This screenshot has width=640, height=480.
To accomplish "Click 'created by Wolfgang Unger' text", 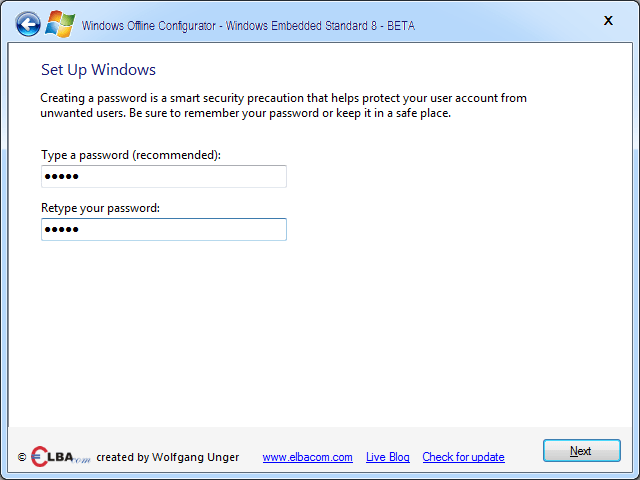I will [x=168, y=457].
